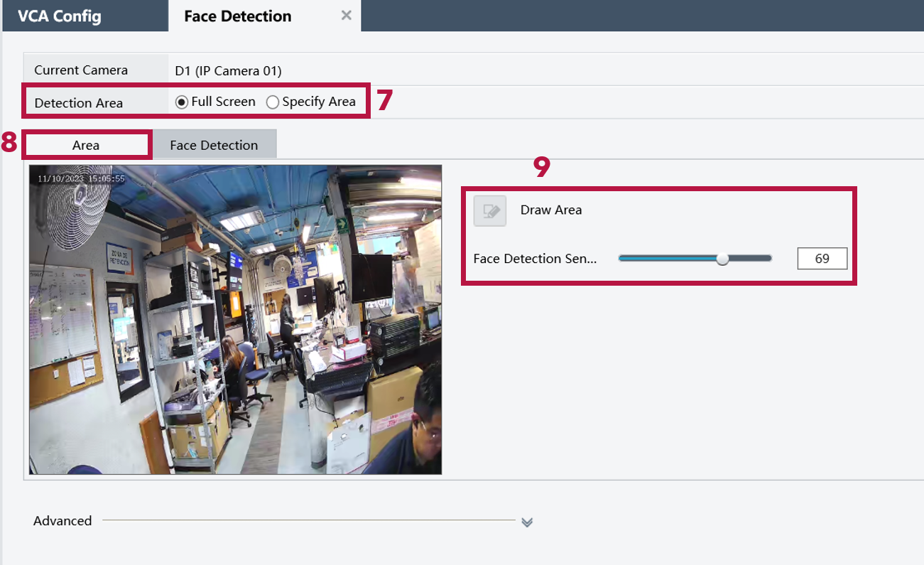Click the Draw Area text label
This screenshot has height=565, width=924.
(551, 210)
